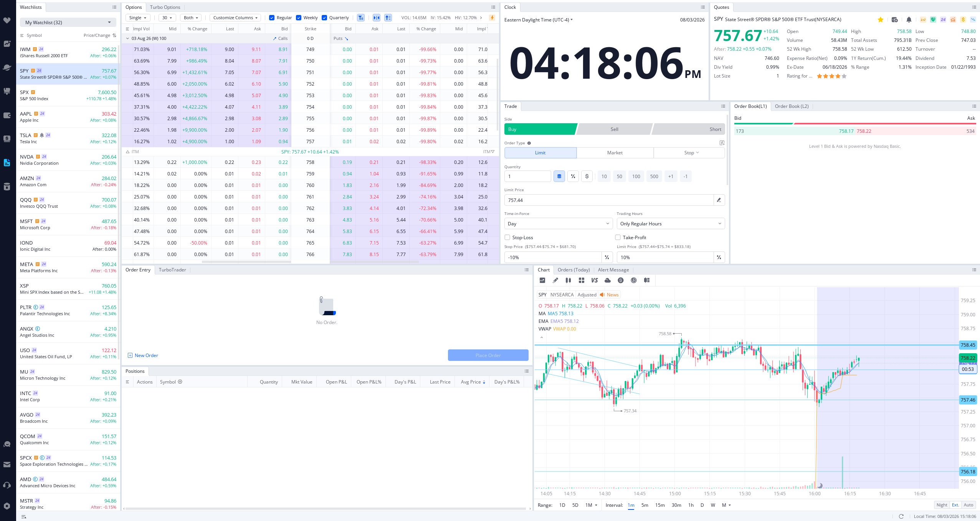This screenshot has height=521, width=980.
Task: Switch to the Turbo Options tab
Action: [165, 7]
